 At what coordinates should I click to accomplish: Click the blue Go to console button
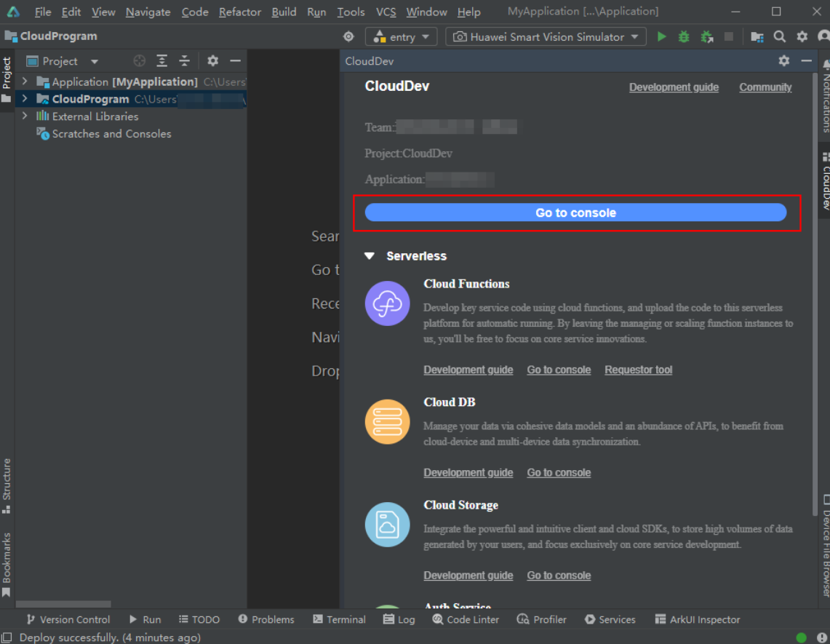(576, 213)
